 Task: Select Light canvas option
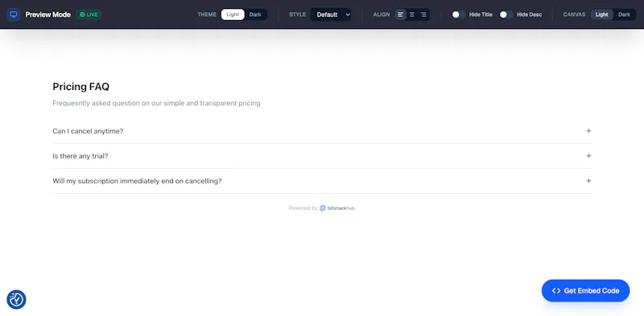coord(601,14)
